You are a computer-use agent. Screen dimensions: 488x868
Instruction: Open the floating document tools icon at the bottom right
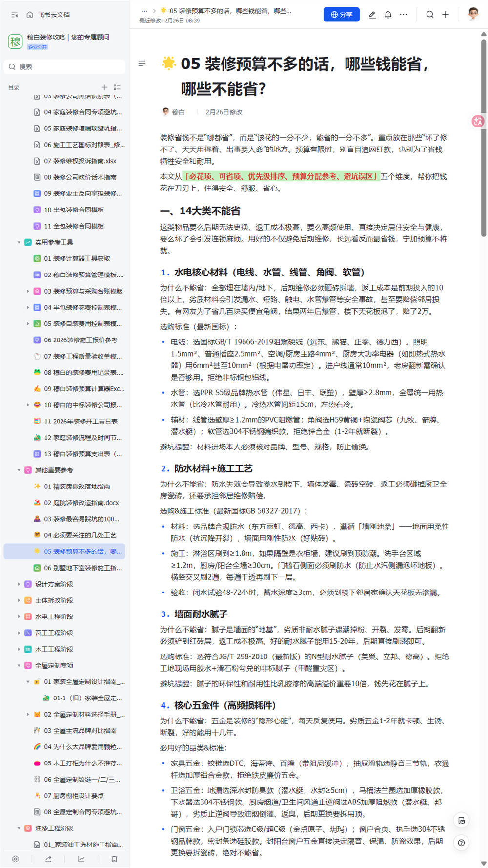pyautogui.click(x=462, y=821)
